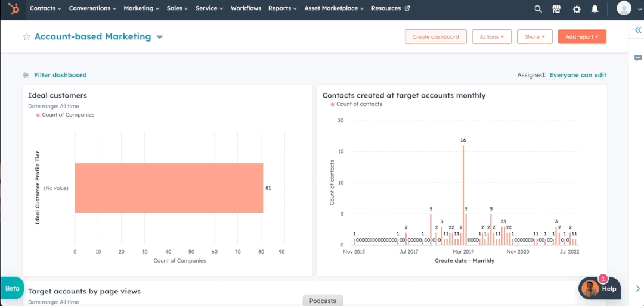The height and width of the screenshot is (306, 644).
Task: Click the 81 companies bar in chart
Action: [x=169, y=188]
